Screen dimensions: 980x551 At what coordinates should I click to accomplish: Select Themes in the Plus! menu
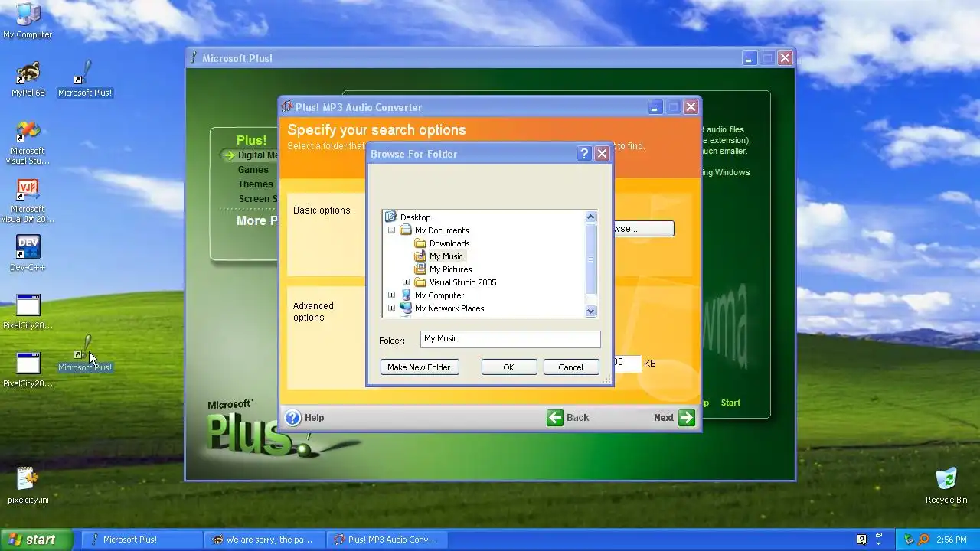coord(255,184)
